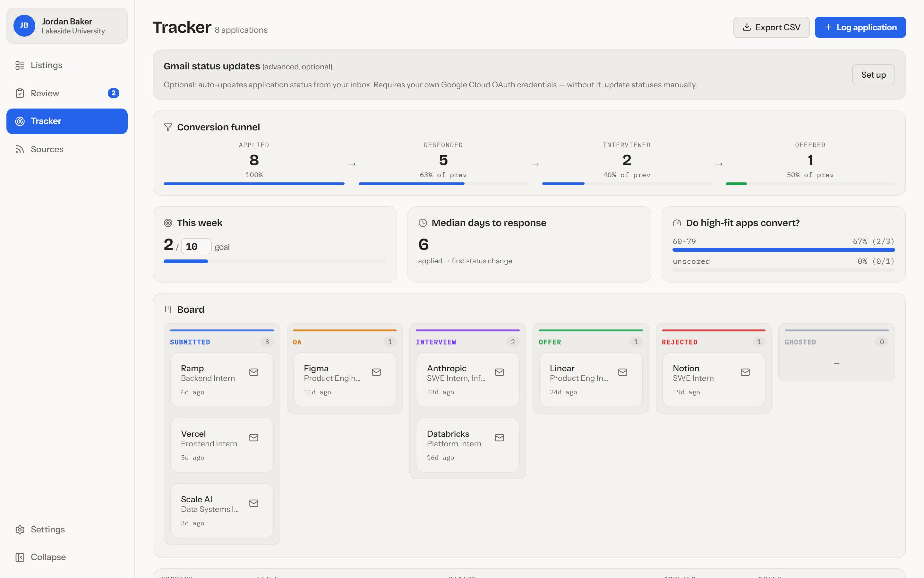Image resolution: width=924 pixels, height=578 pixels.
Task: Click the Review clipboard icon
Action: tap(20, 93)
